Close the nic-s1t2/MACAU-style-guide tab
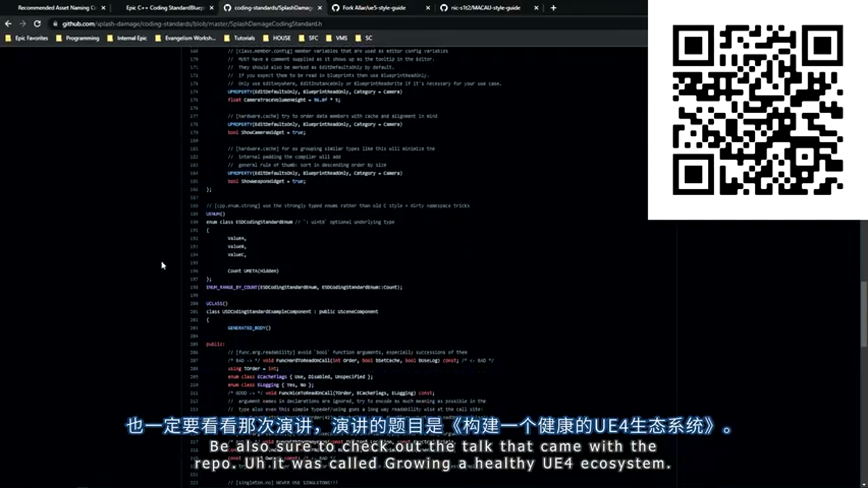 [x=536, y=8]
